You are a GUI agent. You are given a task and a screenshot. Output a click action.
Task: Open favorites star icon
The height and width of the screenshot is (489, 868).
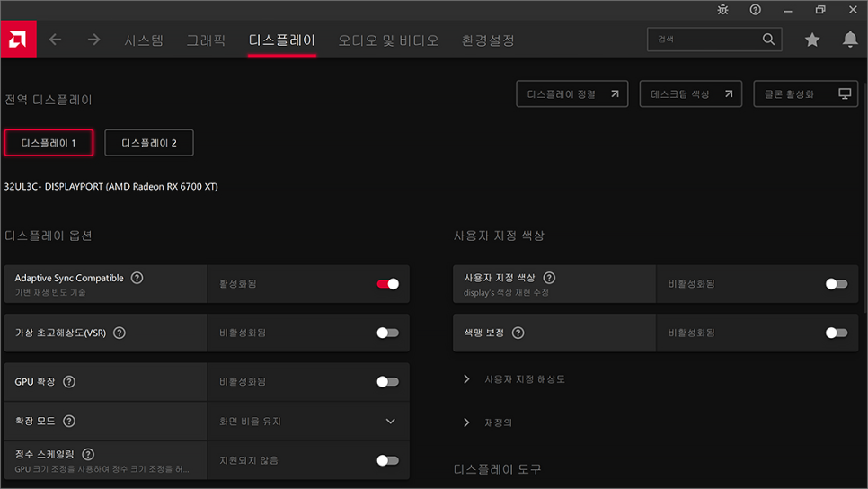tap(812, 40)
